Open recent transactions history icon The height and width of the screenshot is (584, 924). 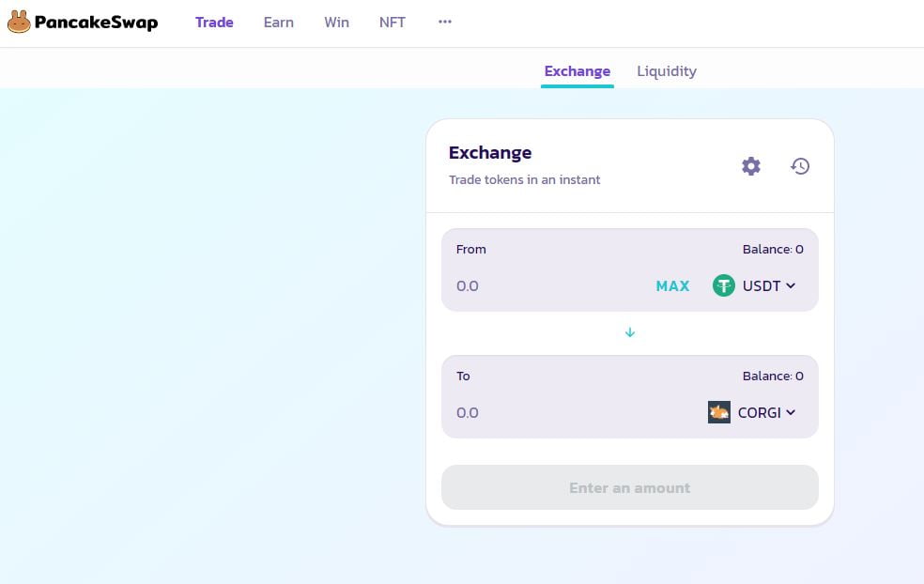[800, 166]
